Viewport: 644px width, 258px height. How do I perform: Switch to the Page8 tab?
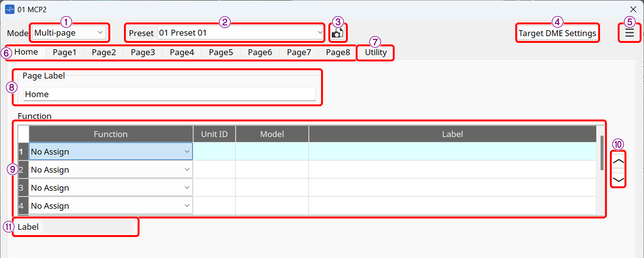[x=338, y=52]
